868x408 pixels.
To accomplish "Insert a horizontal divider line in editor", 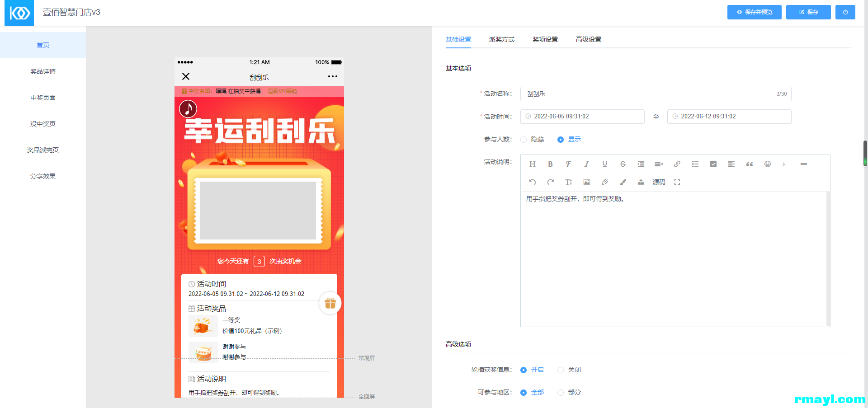I will tap(803, 164).
